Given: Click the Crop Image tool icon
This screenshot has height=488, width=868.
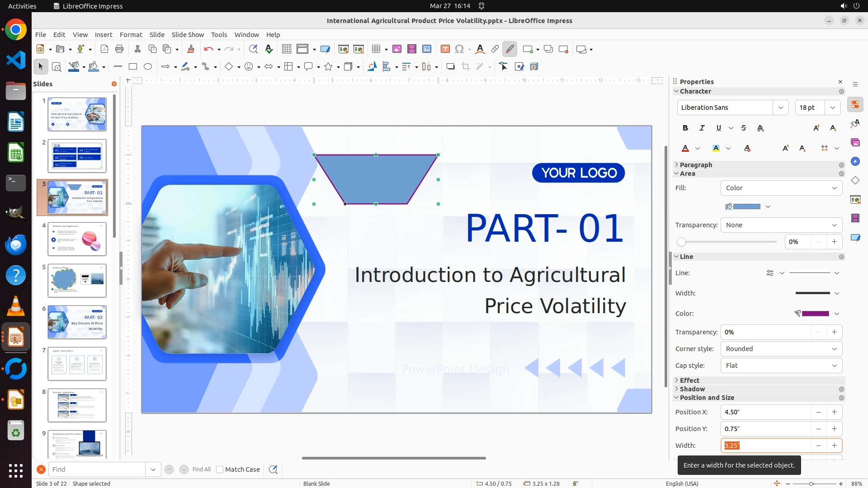Looking at the screenshot, I should 466,67.
